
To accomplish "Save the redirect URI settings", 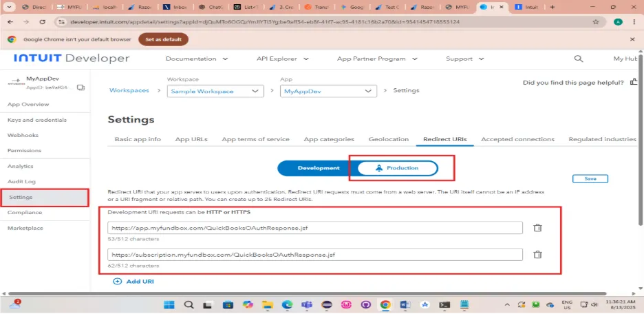I will [590, 179].
